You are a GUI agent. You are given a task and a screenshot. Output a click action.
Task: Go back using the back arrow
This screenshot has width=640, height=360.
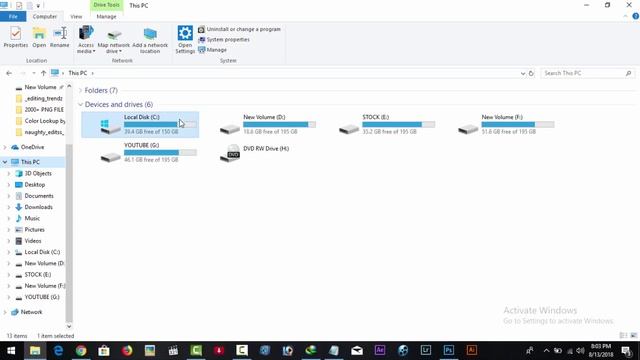pos(9,73)
